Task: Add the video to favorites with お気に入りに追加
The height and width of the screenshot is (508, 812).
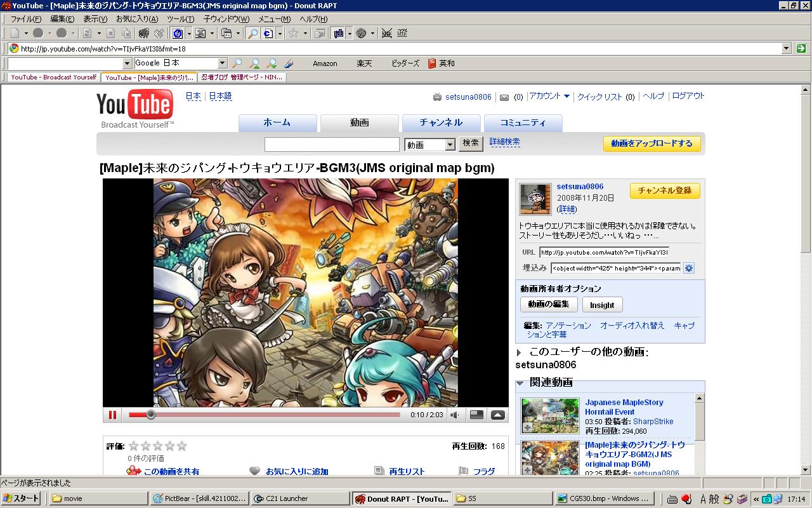Action: coord(297,471)
